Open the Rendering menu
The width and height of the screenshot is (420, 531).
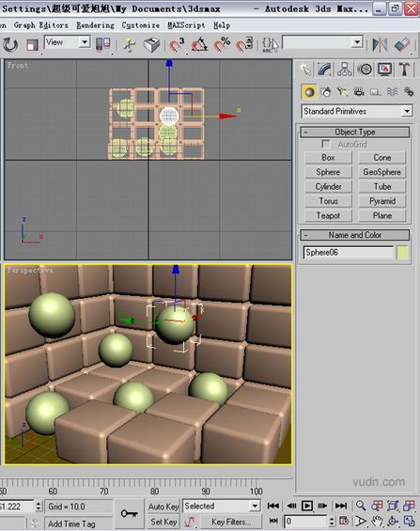tap(95, 25)
